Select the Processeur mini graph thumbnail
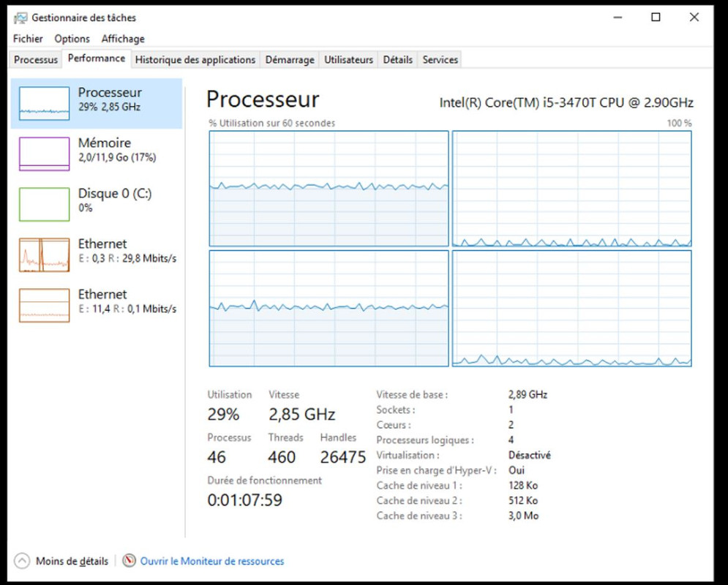Image resolution: width=728 pixels, height=585 pixels. pos(44,103)
